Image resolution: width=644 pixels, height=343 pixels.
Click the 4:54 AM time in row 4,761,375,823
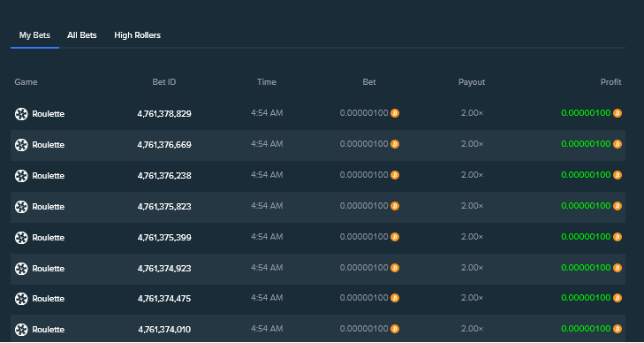pyautogui.click(x=267, y=206)
